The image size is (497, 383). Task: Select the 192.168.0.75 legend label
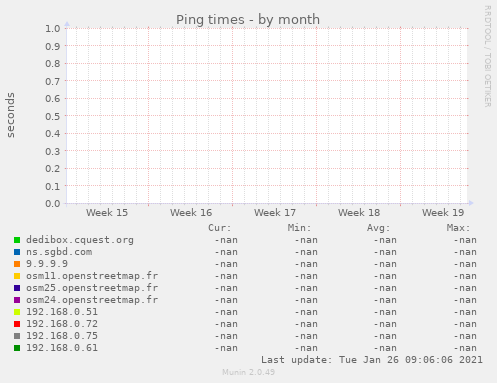pos(62,336)
